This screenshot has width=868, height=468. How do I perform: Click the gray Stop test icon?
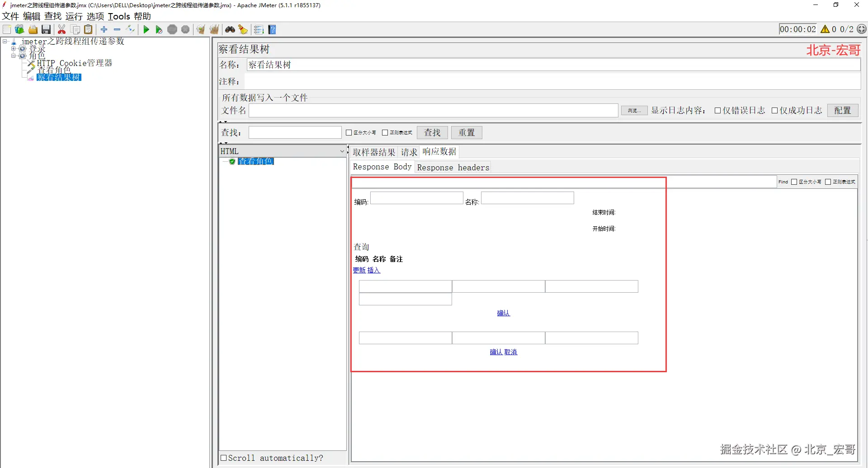click(172, 30)
